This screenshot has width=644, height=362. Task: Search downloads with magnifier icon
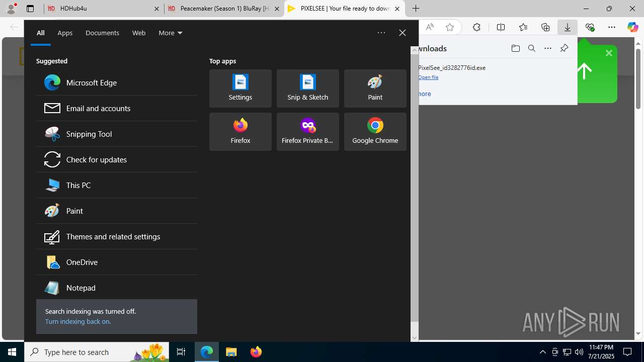[x=532, y=48]
